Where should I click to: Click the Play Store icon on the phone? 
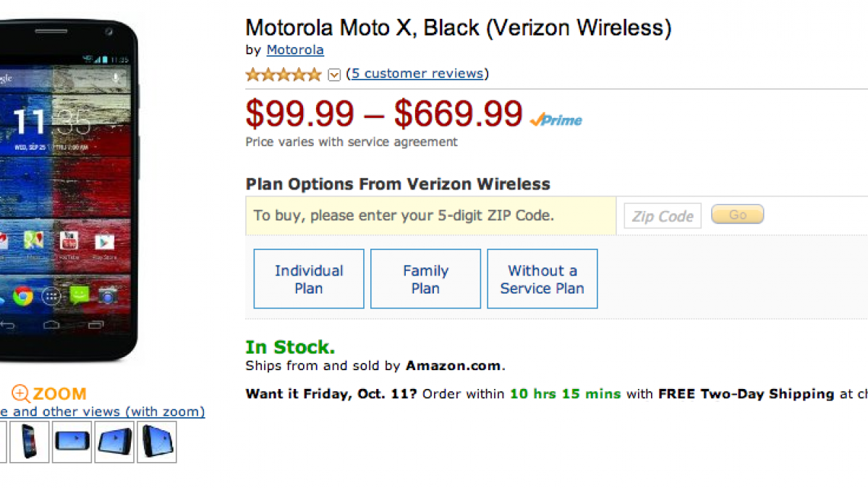pos(104,241)
